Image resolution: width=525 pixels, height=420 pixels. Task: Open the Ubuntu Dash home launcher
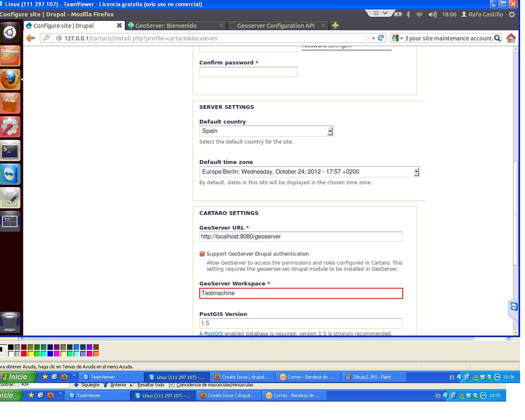coord(10,32)
